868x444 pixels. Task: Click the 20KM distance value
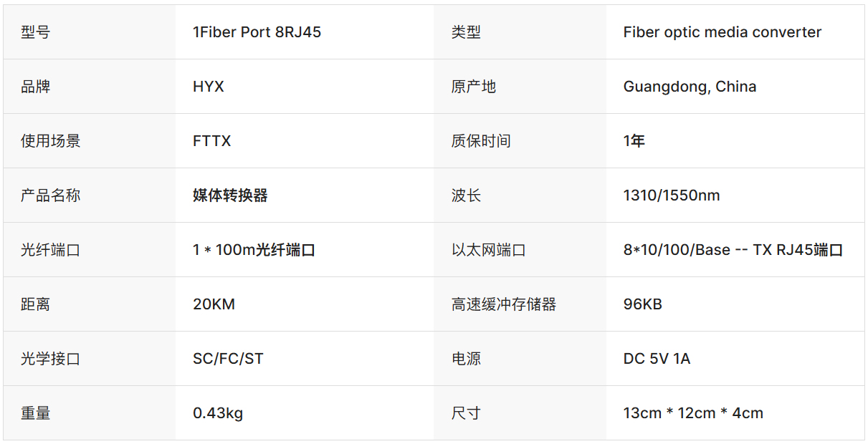tap(214, 304)
